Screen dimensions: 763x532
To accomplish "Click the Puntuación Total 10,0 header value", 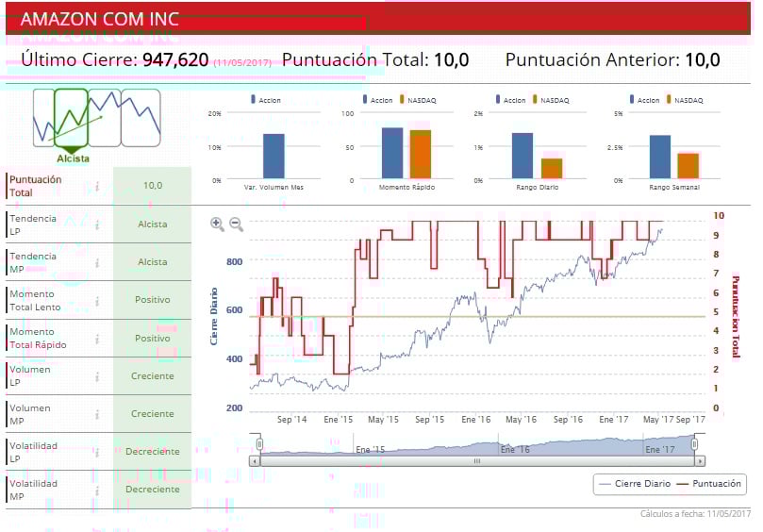I will pyautogui.click(x=451, y=59).
